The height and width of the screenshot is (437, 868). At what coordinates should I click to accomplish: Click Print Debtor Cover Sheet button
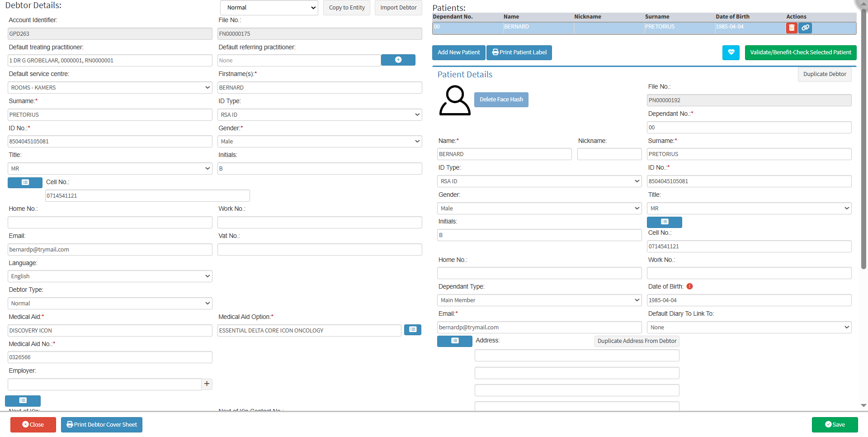(102, 425)
